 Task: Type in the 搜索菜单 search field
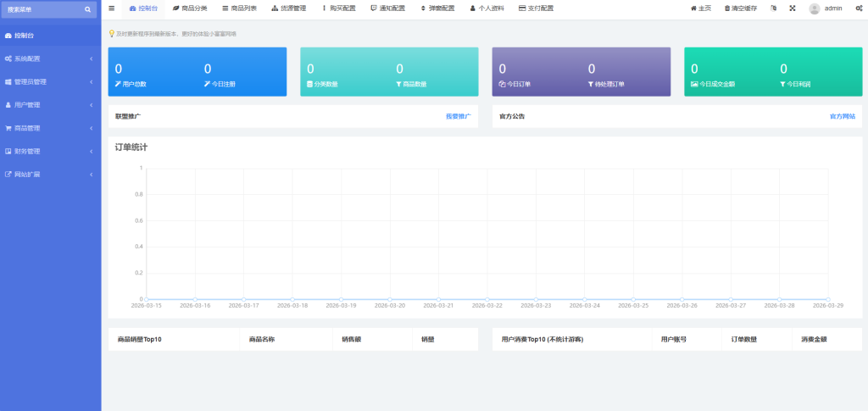41,9
